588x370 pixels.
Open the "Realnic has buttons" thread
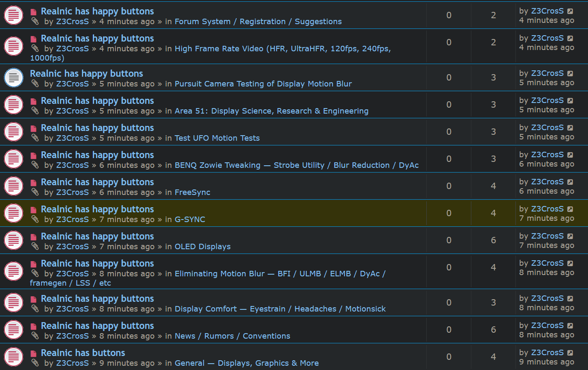tap(83, 353)
